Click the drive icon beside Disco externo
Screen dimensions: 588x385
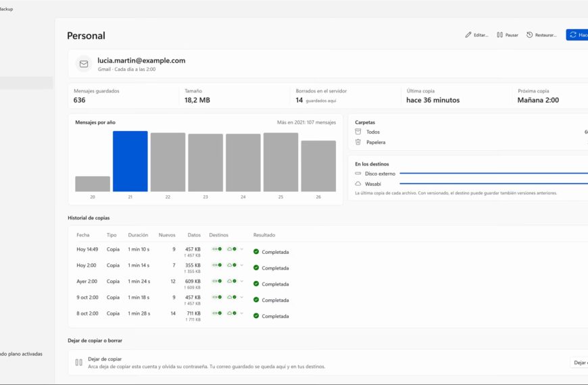tap(358, 174)
